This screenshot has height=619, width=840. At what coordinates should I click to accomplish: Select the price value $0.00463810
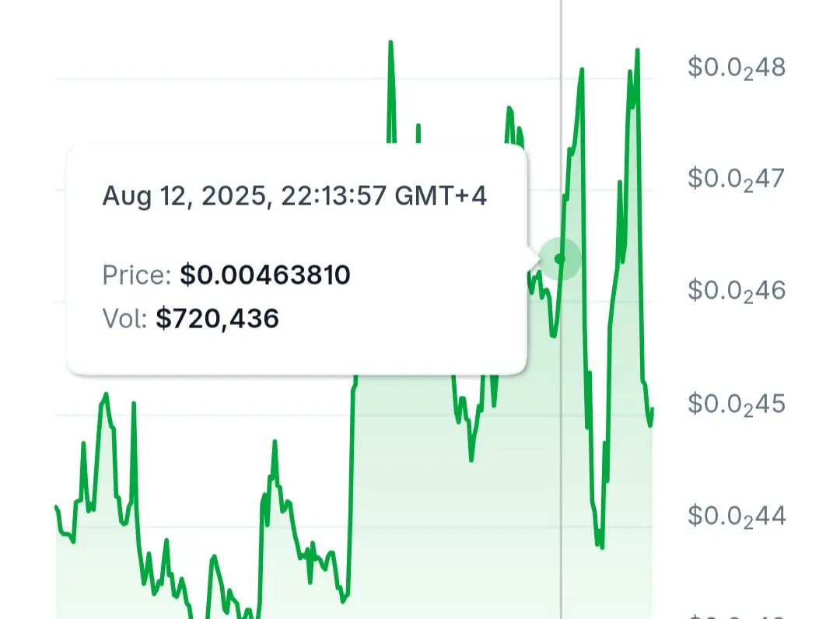(264, 275)
